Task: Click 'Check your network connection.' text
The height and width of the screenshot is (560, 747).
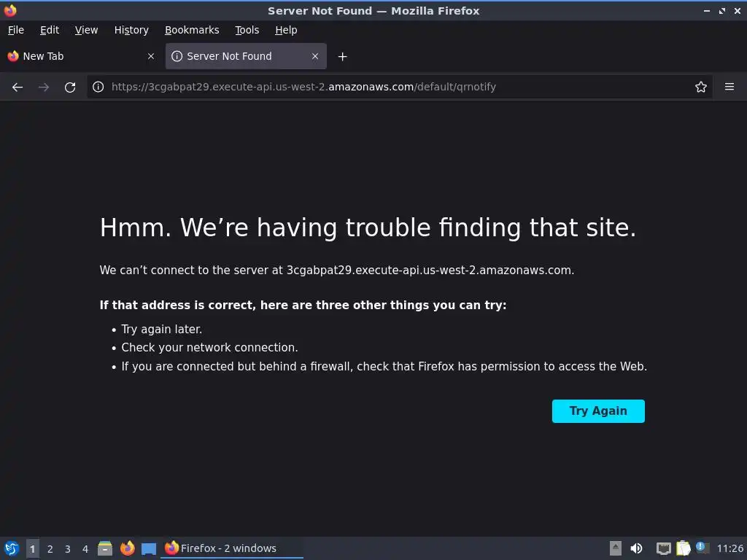Action: [x=209, y=348]
